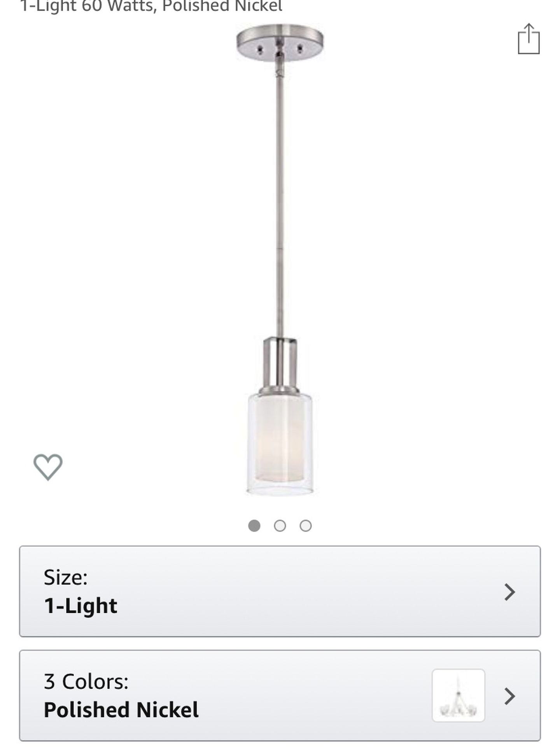560x747 pixels.
Task: Jump to the third product image dot
Action: [x=306, y=526]
